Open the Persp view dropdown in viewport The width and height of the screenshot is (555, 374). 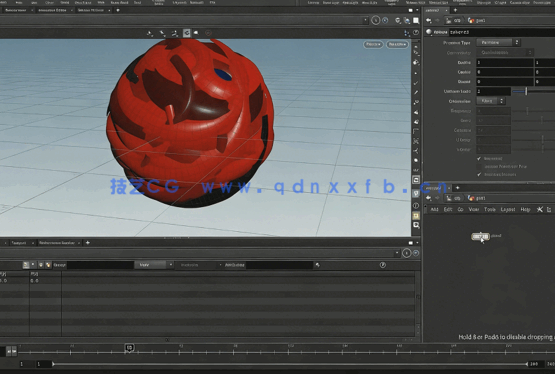coord(373,45)
